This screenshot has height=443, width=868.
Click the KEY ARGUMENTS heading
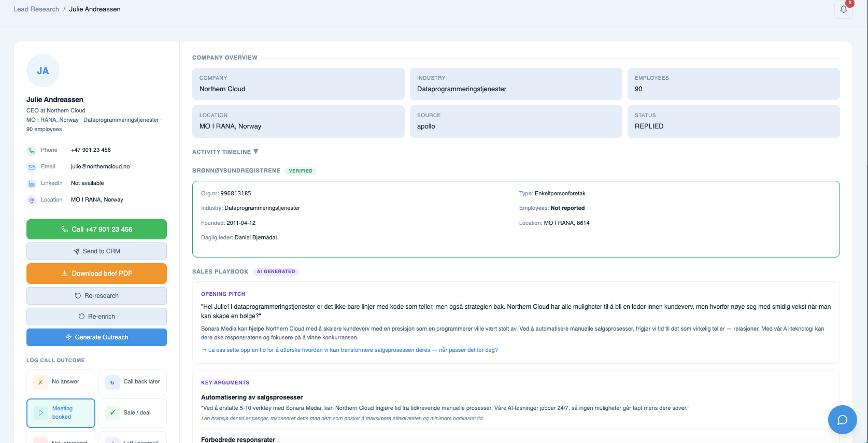[x=225, y=383]
